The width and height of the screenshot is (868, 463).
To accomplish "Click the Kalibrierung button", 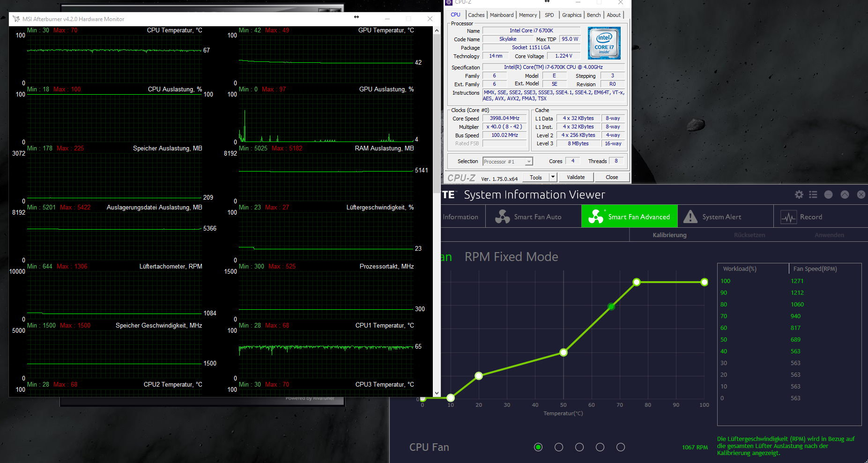I will [669, 235].
